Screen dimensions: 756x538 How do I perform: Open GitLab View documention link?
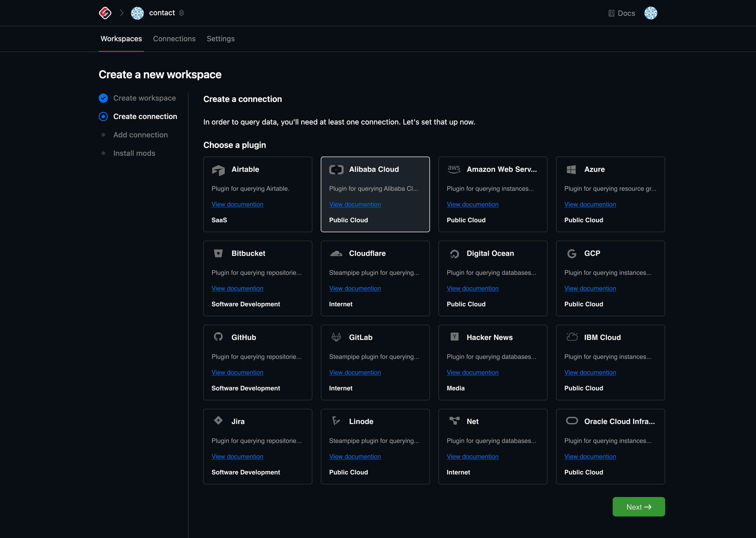point(355,373)
